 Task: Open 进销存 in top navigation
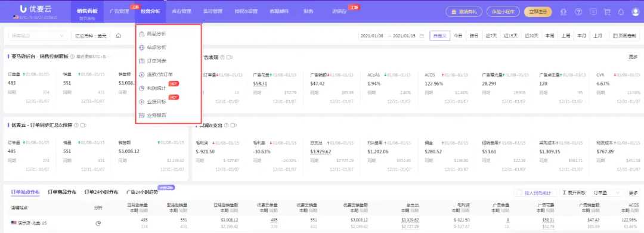click(x=339, y=11)
